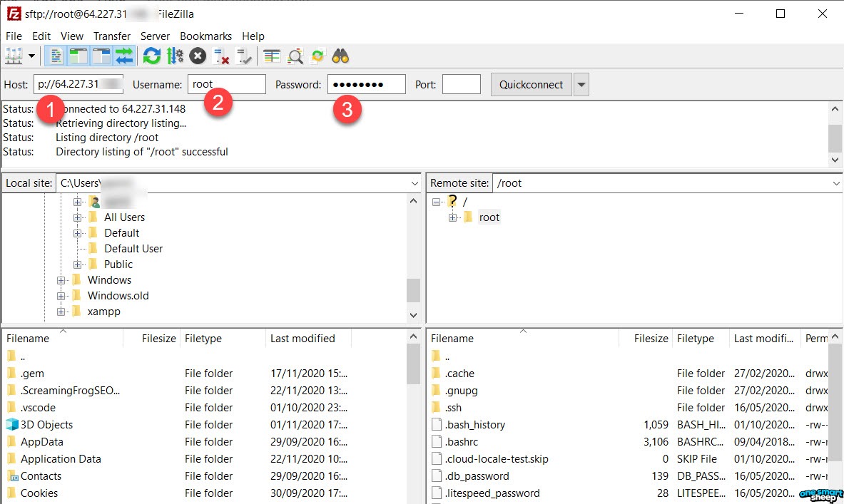Screen dimensions: 844x504
Task: Select the .ssh remote folder icon
Action: pos(437,408)
